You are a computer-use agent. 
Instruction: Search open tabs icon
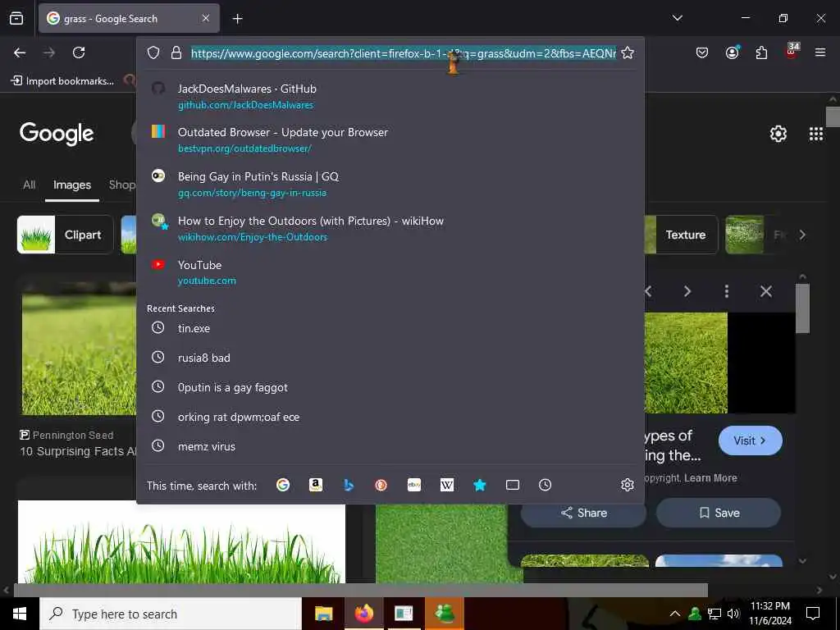point(513,485)
